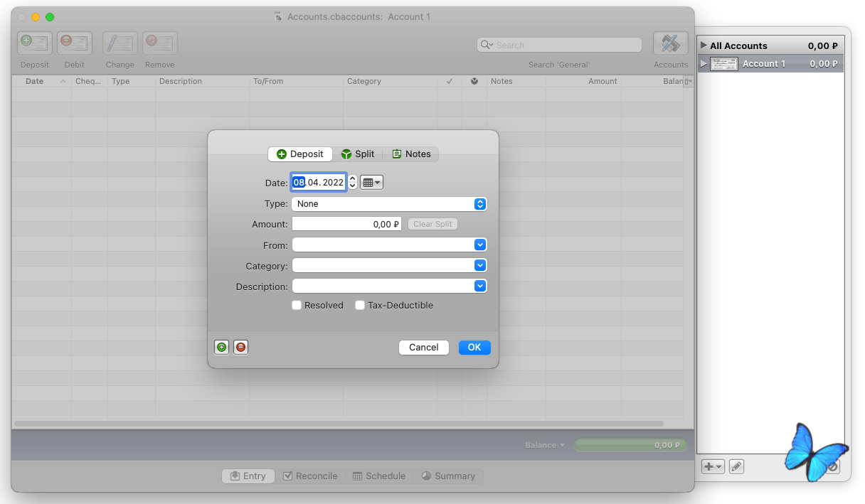Click the Debit toolbar icon

click(75, 43)
